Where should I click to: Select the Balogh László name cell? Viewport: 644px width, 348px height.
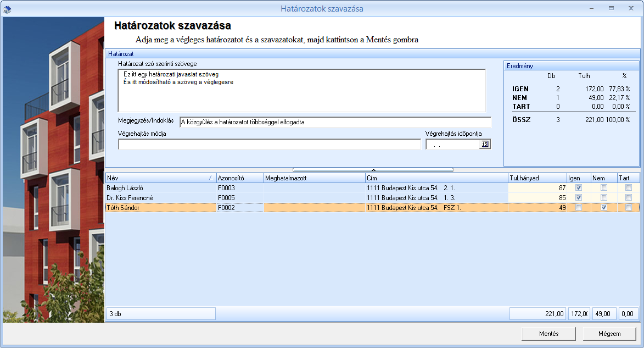pos(161,188)
